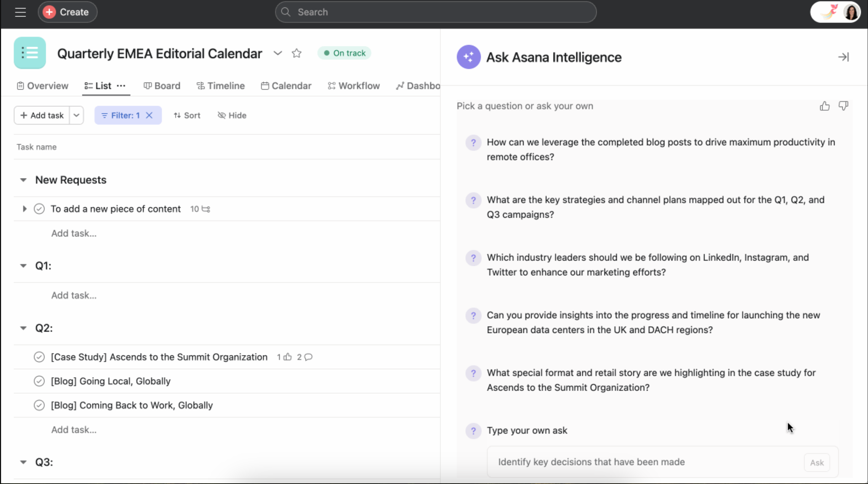
Task: Switch to the Board tab
Action: (x=162, y=86)
